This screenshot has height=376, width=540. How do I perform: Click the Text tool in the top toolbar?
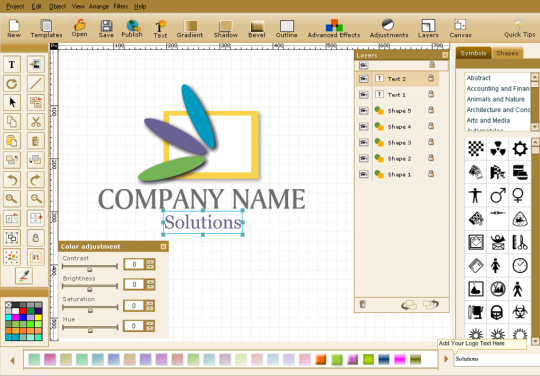point(160,29)
